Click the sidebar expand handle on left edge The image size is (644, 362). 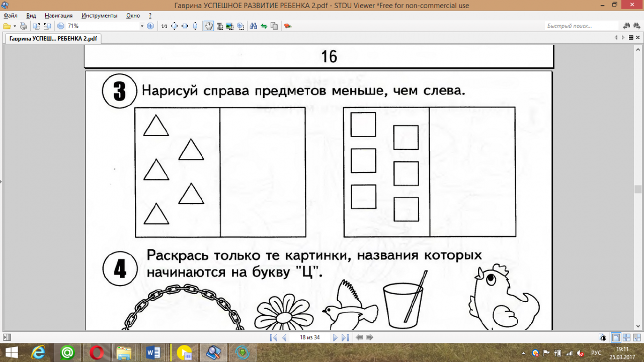(1, 183)
